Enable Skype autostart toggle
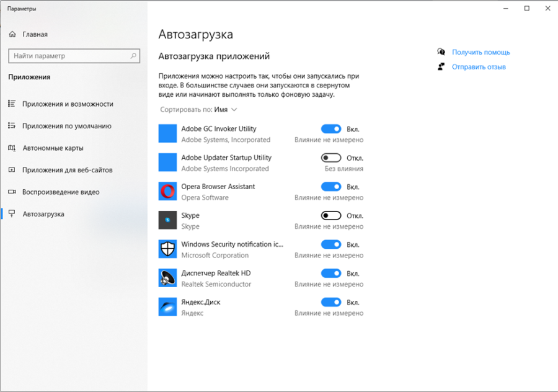Image resolution: width=558 pixels, height=392 pixels. pyautogui.click(x=331, y=215)
